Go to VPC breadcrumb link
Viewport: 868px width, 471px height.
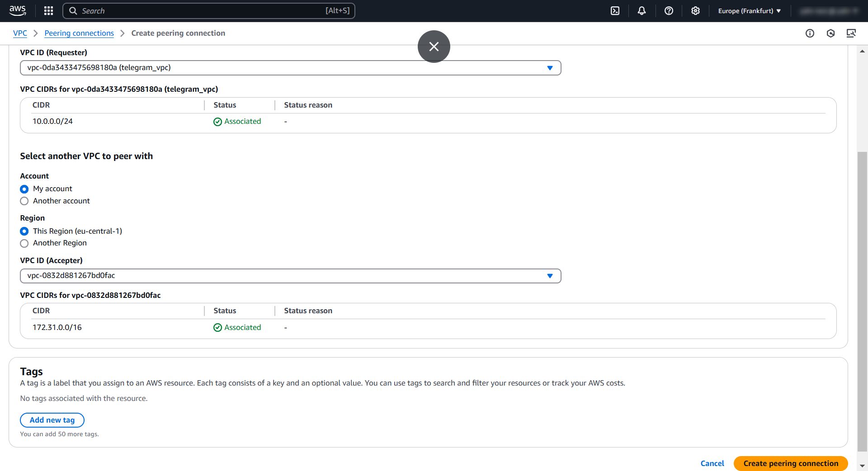pyautogui.click(x=20, y=33)
